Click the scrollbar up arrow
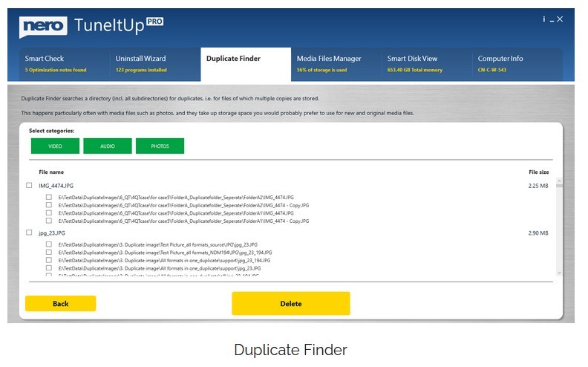Viewport: 588px width, 367px height. coord(559,180)
